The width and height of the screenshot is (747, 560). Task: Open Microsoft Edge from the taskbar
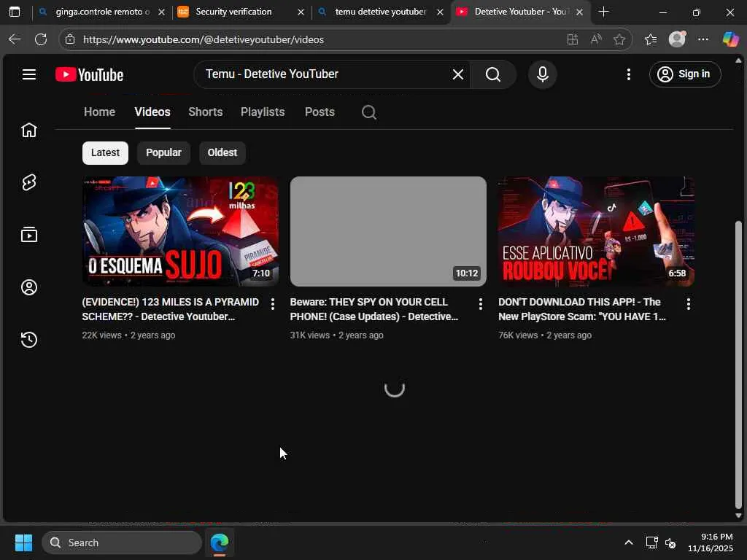pyautogui.click(x=220, y=542)
